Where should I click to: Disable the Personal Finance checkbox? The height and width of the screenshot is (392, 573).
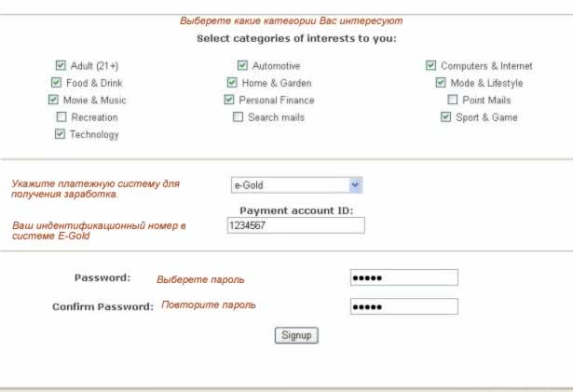point(229,100)
